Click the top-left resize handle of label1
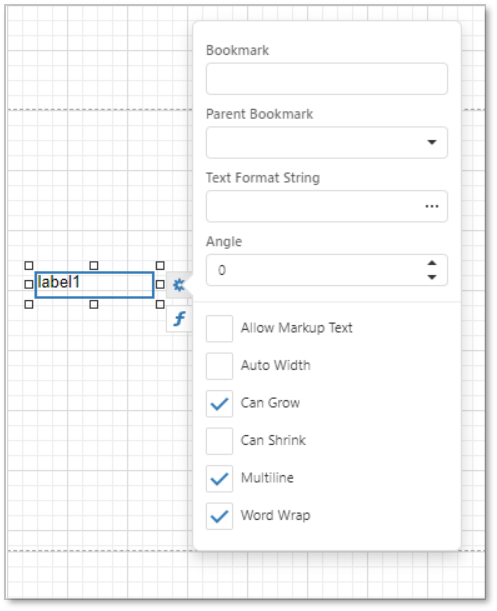 coord(29,265)
